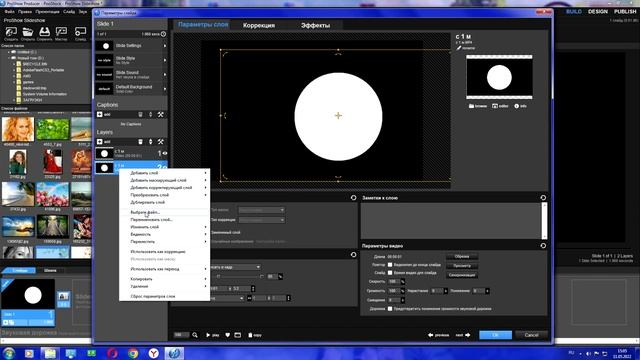Open the correction type dropdown
The height and width of the screenshot is (360, 640).
tap(262, 220)
